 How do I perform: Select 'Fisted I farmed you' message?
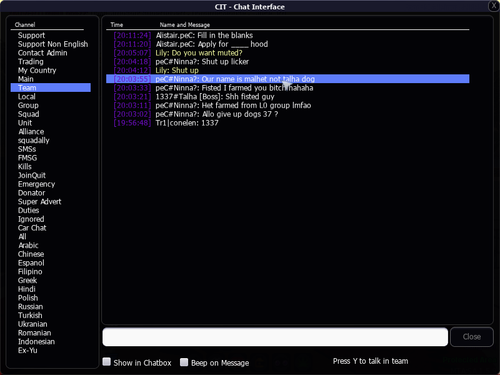point(288,88)
